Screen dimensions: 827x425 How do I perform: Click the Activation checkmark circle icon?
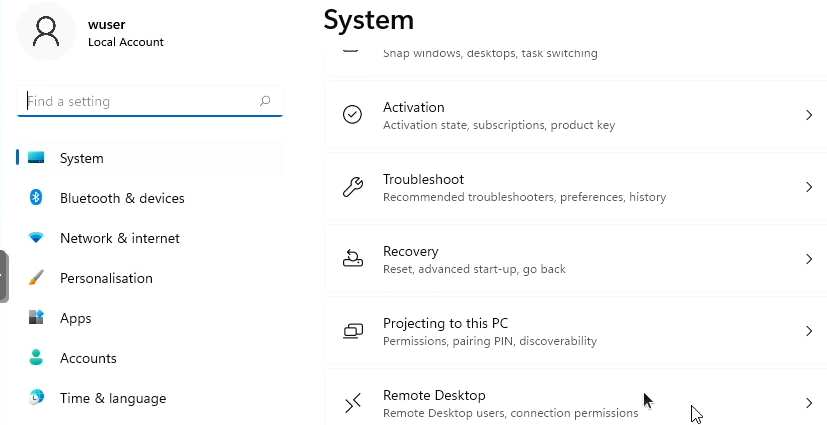pyautogui.click(x=353, y=115)
